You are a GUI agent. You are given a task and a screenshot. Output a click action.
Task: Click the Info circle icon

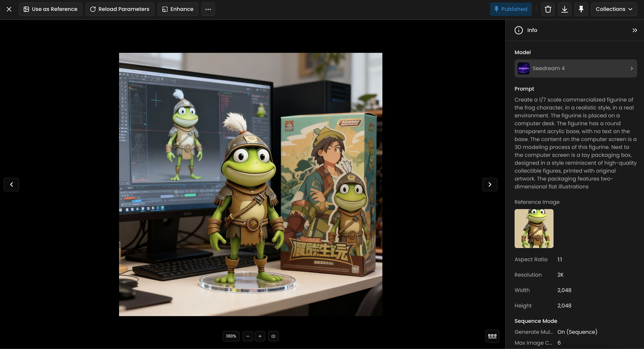pos(519,30)
